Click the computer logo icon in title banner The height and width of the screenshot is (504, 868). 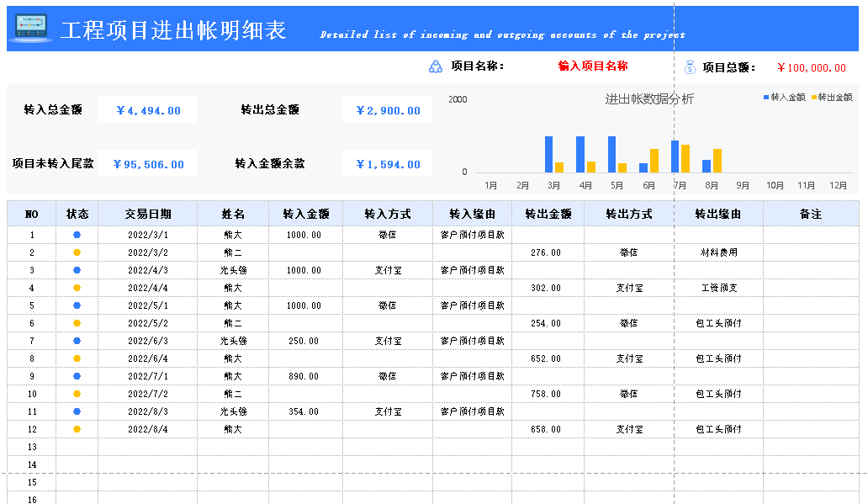[x=30, y=29]
